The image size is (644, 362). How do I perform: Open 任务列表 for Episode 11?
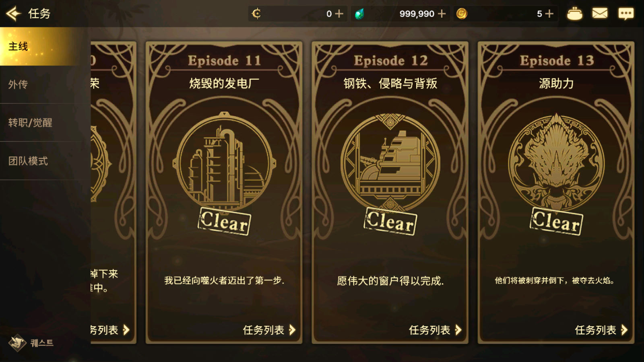(x=269, y=330)
